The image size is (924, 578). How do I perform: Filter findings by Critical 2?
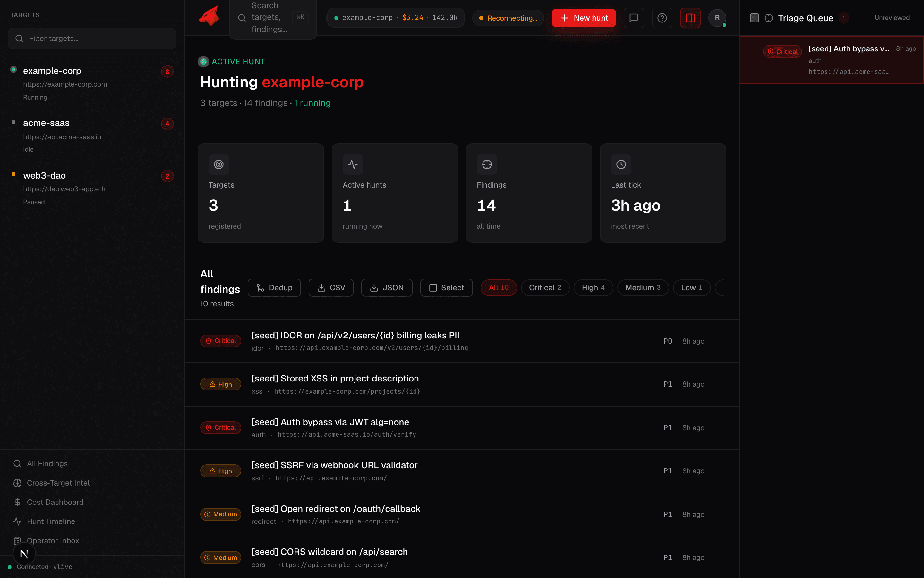coord(545,288)
